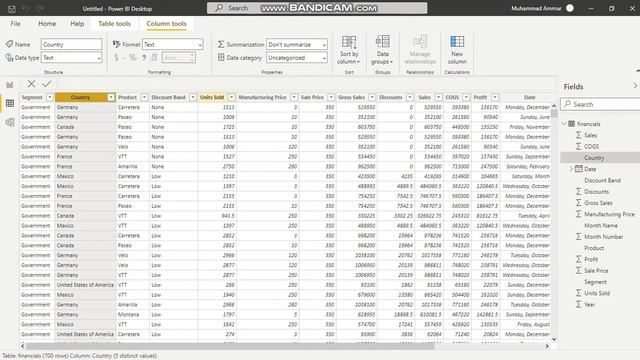This screenshot has height=360, width=640.
Task: Switch to Report view icon
Action: pos(10,84)
